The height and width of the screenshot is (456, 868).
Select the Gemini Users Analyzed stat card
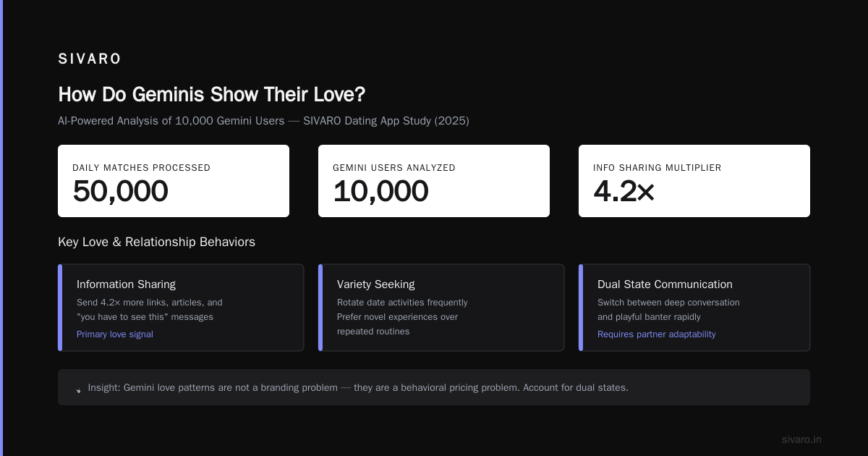(434, 181)
